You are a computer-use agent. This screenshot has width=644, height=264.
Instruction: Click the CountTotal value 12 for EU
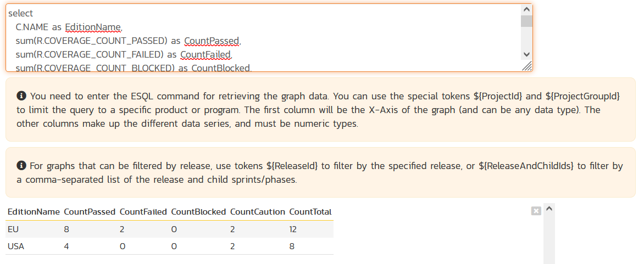293,229
